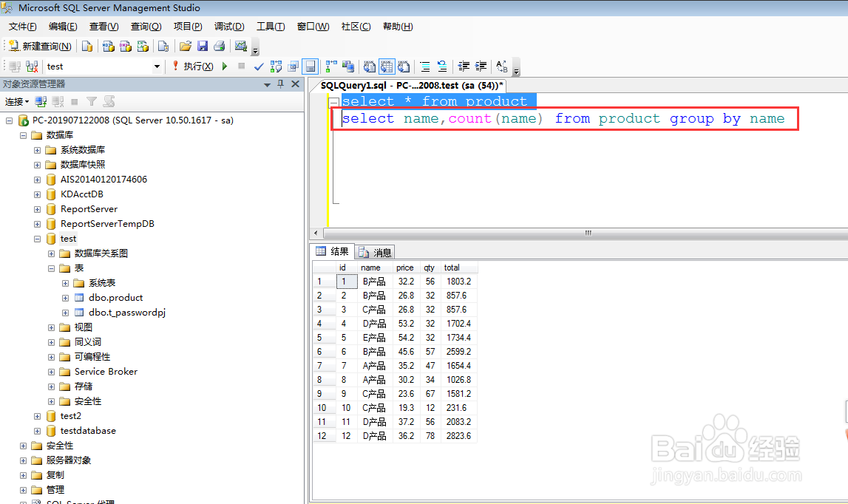Viewport: 848px width, 504px height.
Task: Open the 文件(F) menu
Action: tap(22, 27)
